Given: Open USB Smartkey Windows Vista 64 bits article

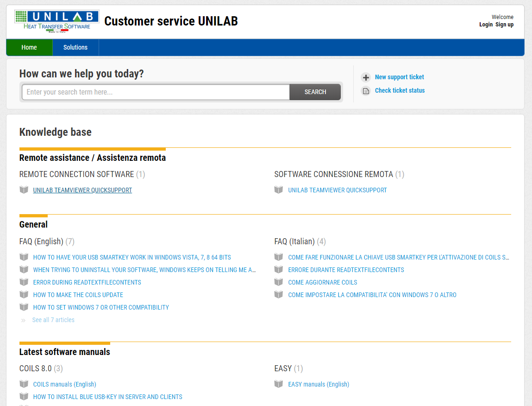Looking at the screenshot, I should pos(132,258).
